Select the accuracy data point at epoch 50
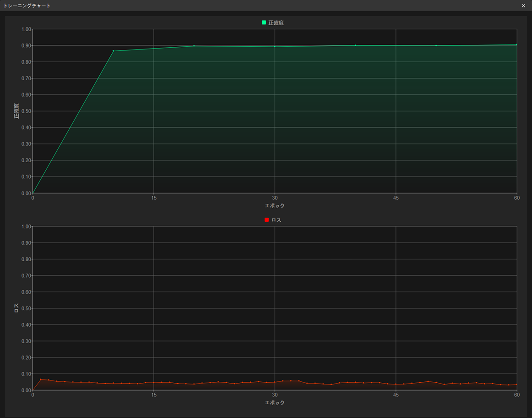This screenshot has width=532, height=418. click(x=436, y=45)
